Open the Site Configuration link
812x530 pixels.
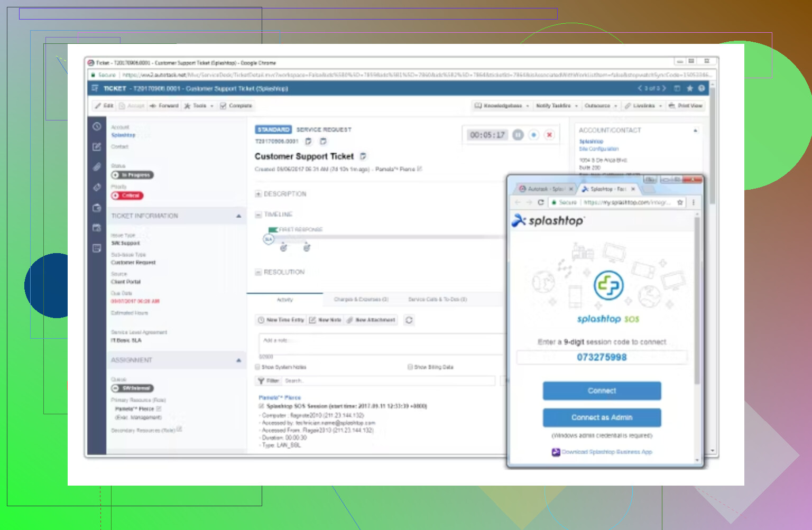click(x=599, y=149)
